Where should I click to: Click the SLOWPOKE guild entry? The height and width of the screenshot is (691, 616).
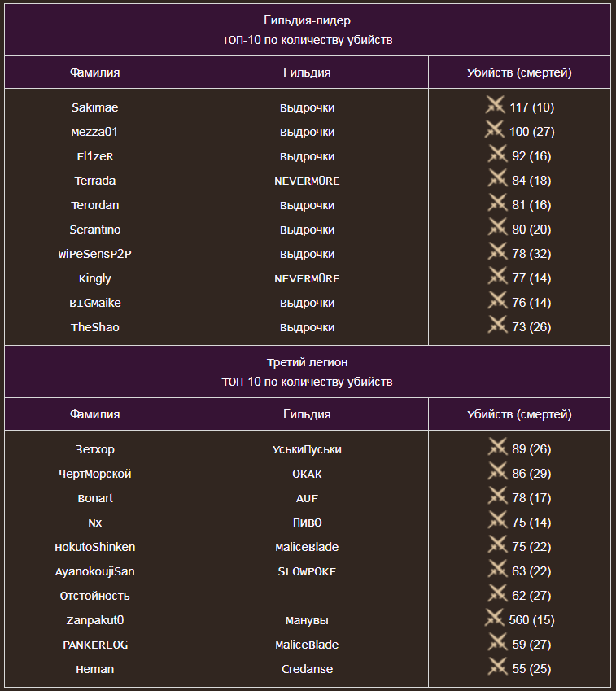coord(307,571)
